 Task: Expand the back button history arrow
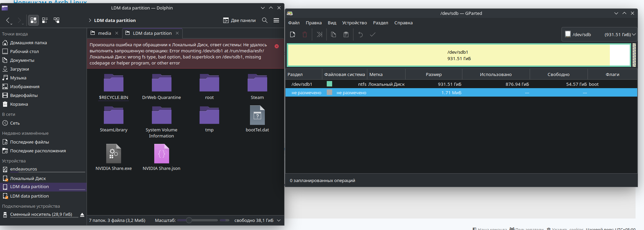click(11, 24)
